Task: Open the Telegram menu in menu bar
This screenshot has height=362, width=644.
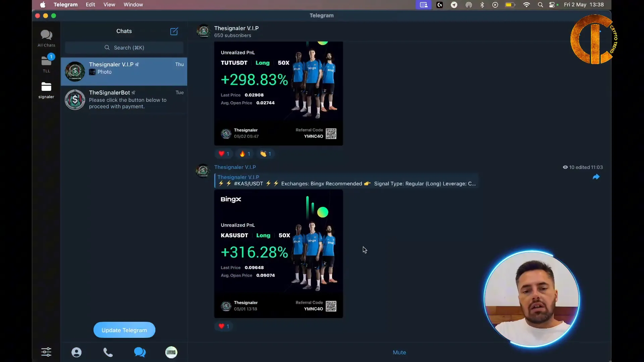Action: tap(65, 5)
